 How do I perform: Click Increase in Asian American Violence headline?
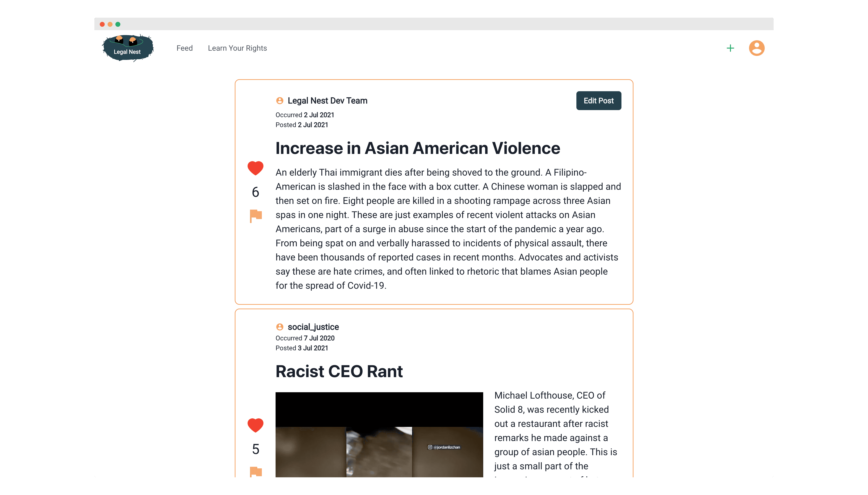418,148
